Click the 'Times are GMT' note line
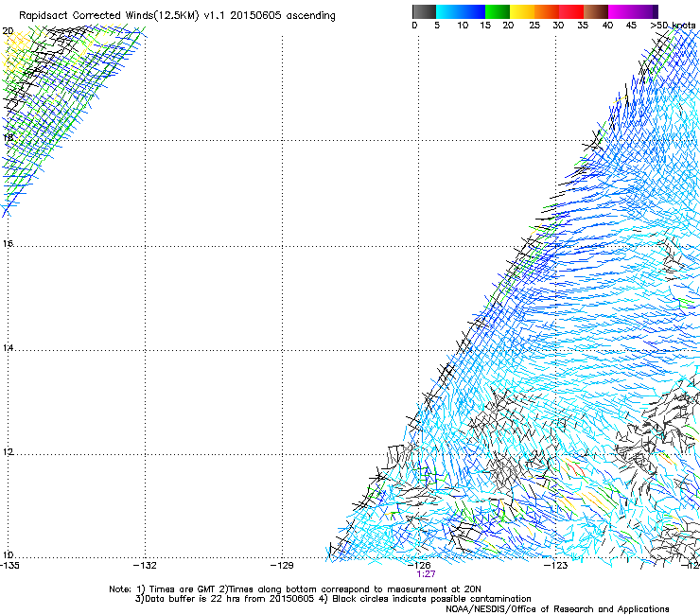 tap(295, 589)
